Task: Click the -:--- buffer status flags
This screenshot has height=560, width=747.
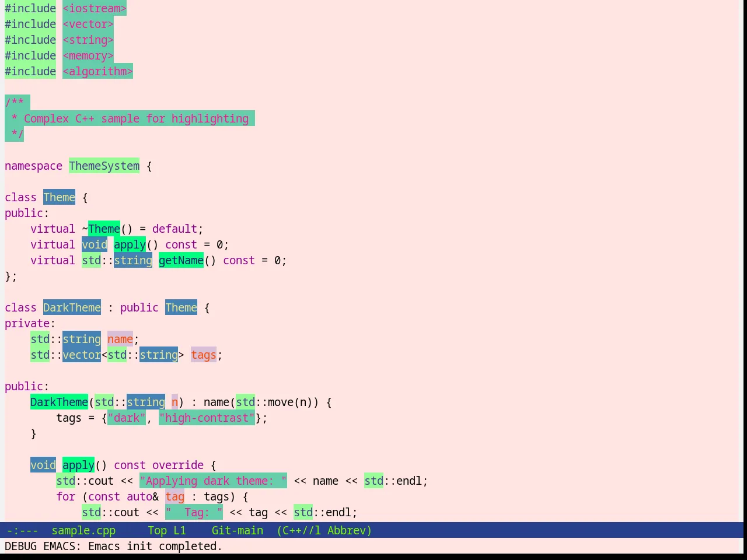Action: tap(22, 530)
